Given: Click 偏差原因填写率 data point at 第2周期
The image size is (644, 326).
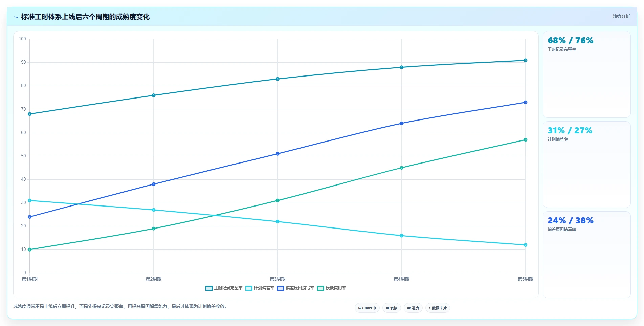Looking at the screenshot, I should (154, 184).
